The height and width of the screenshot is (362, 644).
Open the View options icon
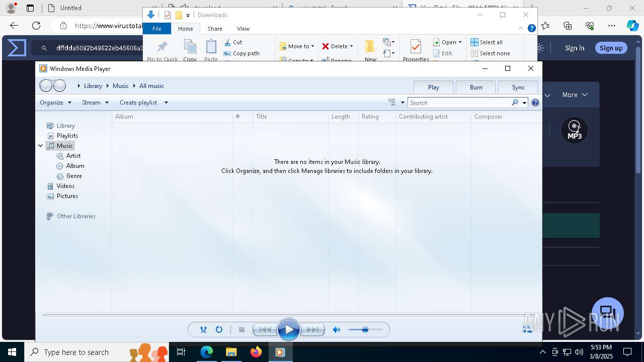[392, 103]
